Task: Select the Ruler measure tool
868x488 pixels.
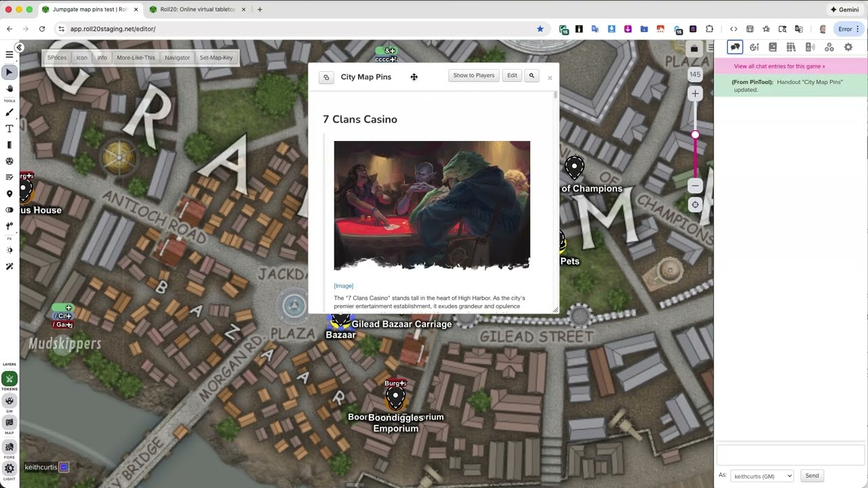Action: [9, 145]
